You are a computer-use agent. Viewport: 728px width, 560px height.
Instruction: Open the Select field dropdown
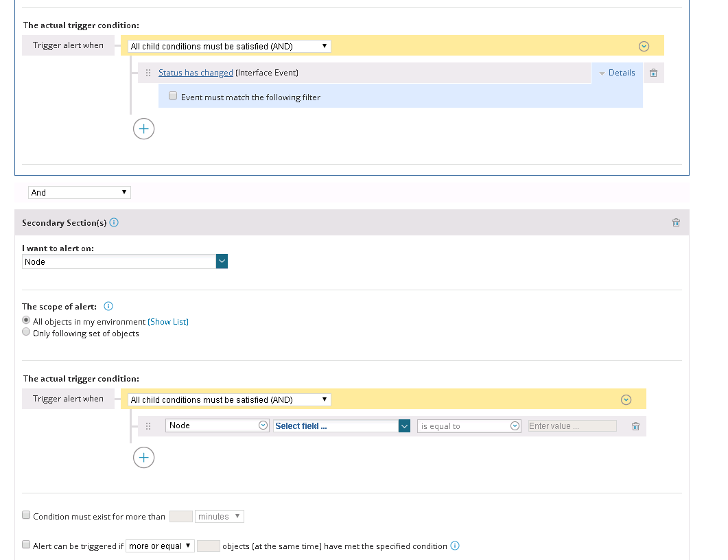pos(342,425)
